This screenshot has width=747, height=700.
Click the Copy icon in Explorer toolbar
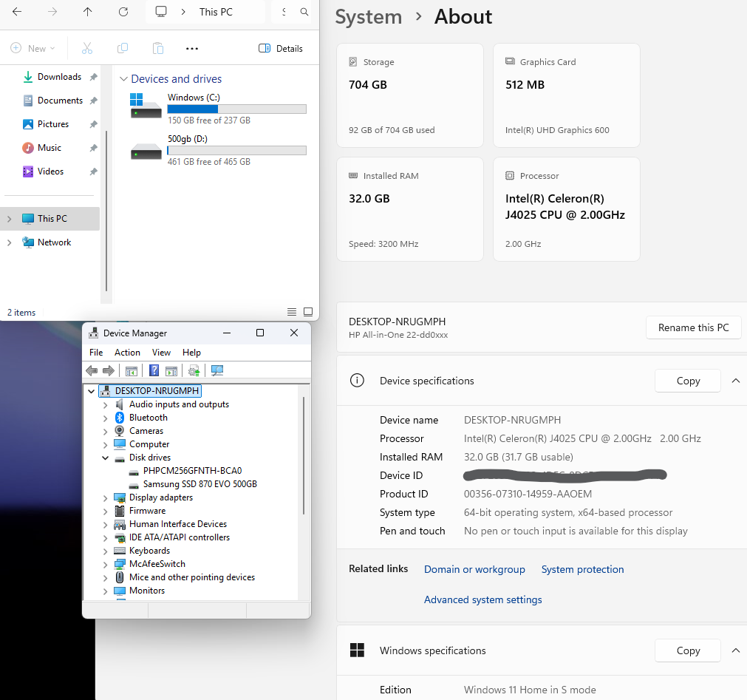(123, 48)
